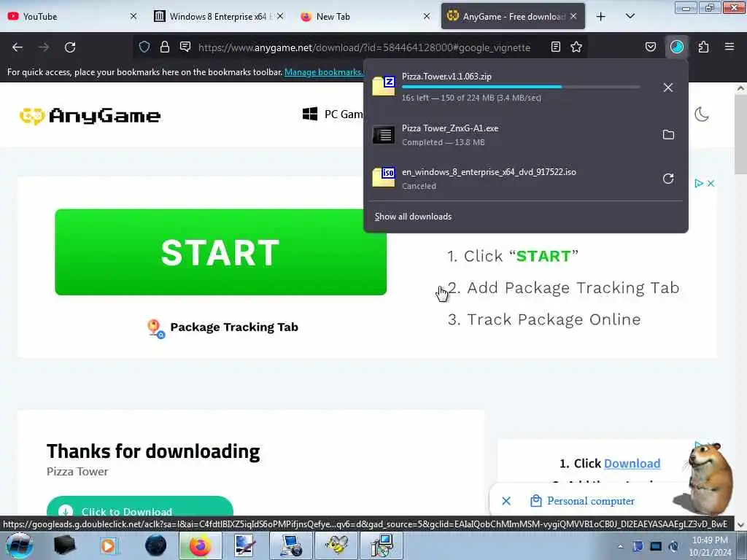The image size is (747, 560).
Task: Open the media player taskbar icon
Action: [x=108, y=545]
